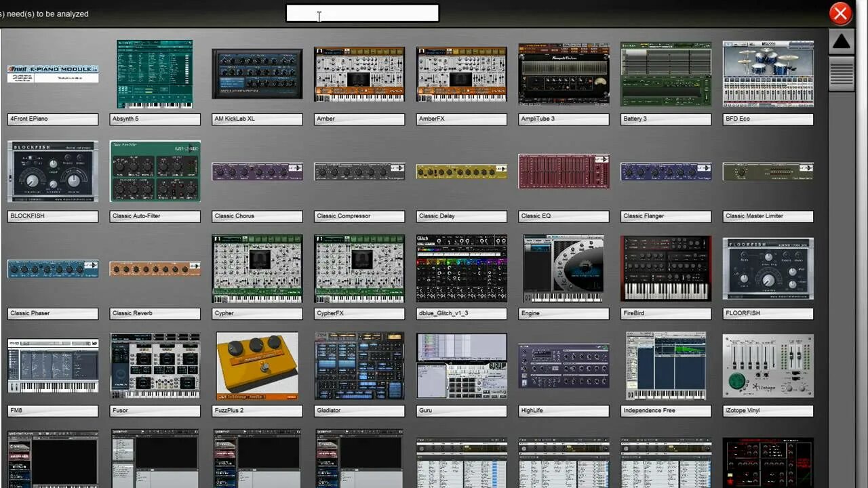Click the 4Front EPiano name label
The height and width of the screenshot is (488, 868).
53,119
